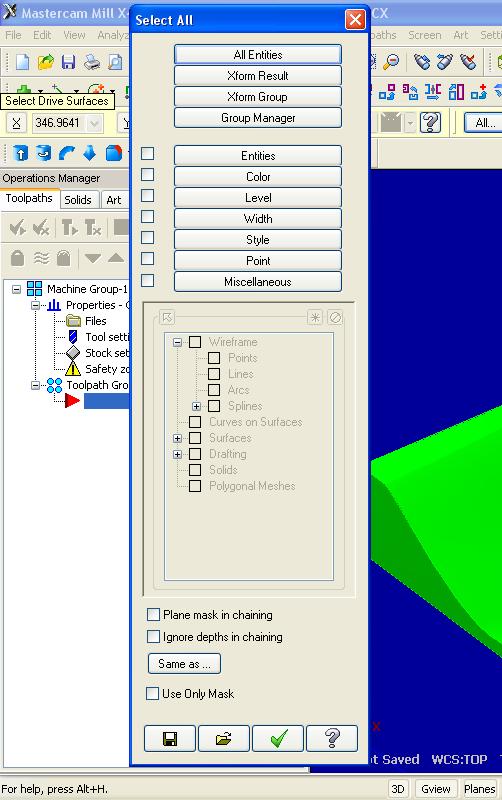This screenshot has height=800, width=502.
Task: Toggle the Use Only Mask checkbox
Action: [x=153, y=693]
